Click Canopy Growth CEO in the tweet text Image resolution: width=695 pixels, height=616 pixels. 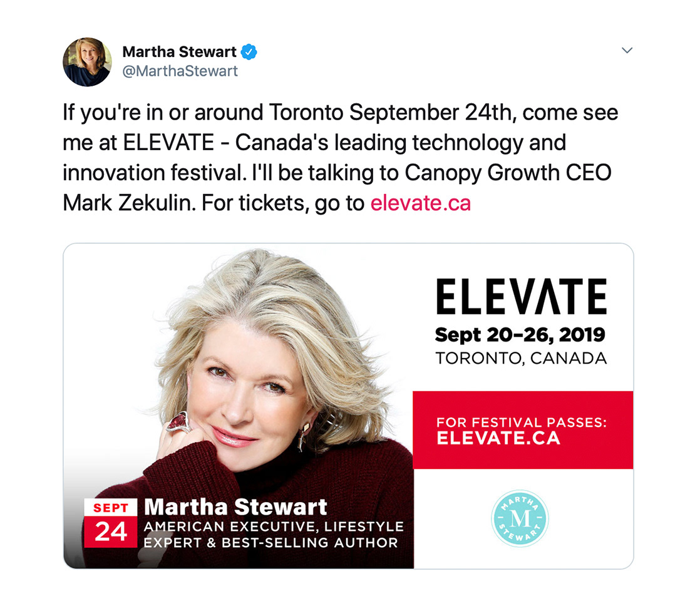click(x=508, y=173)
